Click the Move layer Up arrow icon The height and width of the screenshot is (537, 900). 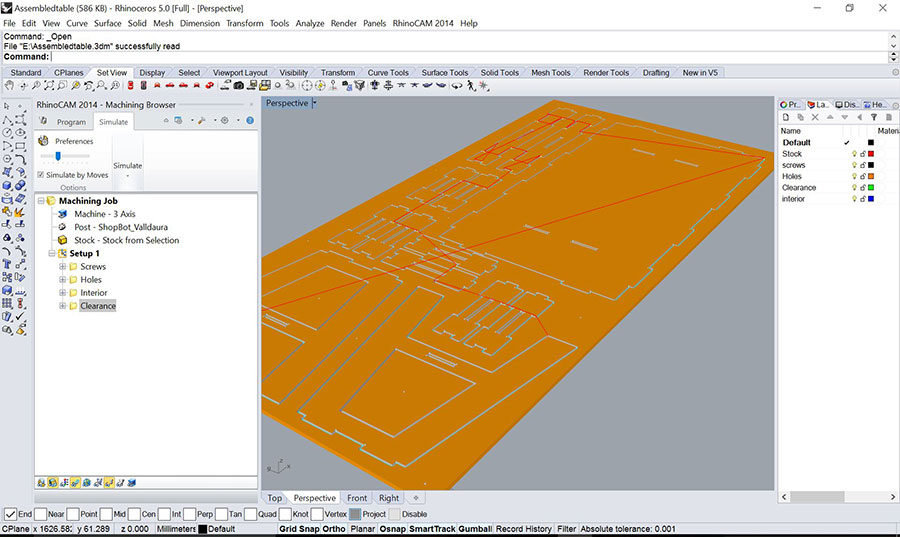coord(830,117)
